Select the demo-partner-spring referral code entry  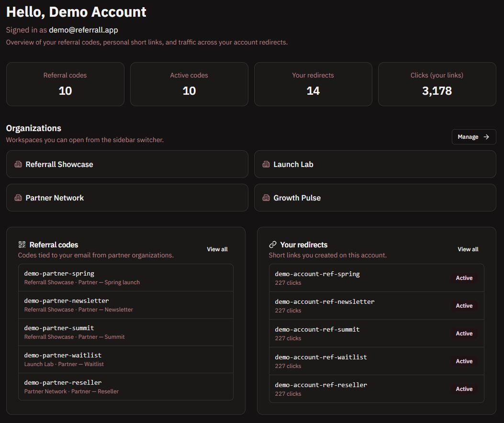tap(125, 277)
